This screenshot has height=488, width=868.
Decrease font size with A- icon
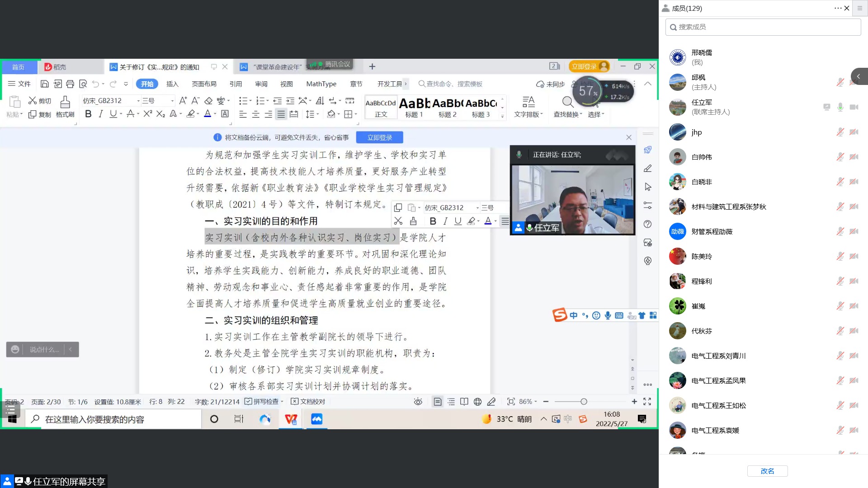pyautogui.click(x=195, y=100)
